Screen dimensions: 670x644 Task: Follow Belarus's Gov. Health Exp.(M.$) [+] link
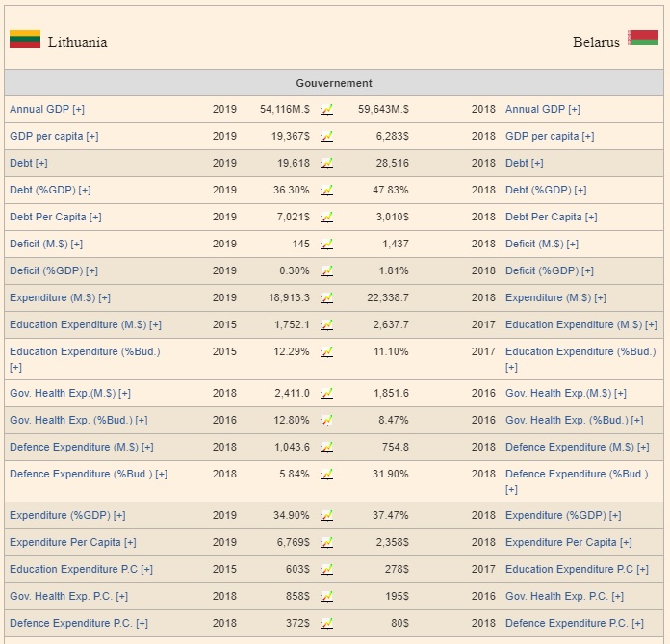pos(566,393)
